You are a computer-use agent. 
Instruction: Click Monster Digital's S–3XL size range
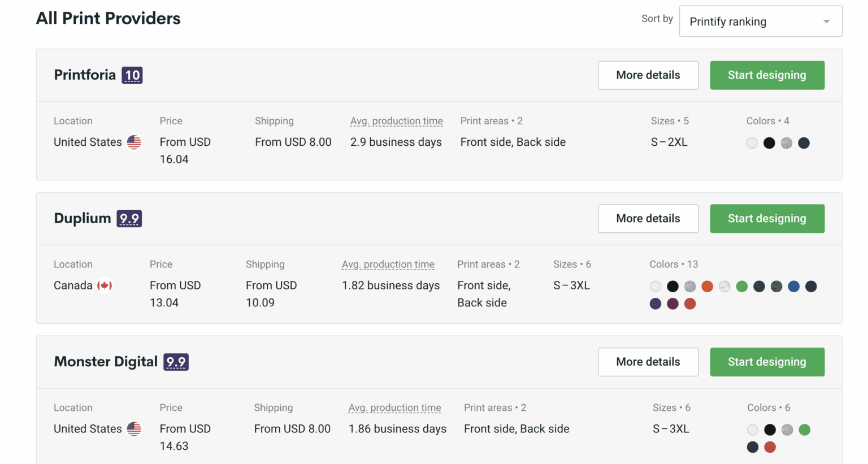[671, 429]
